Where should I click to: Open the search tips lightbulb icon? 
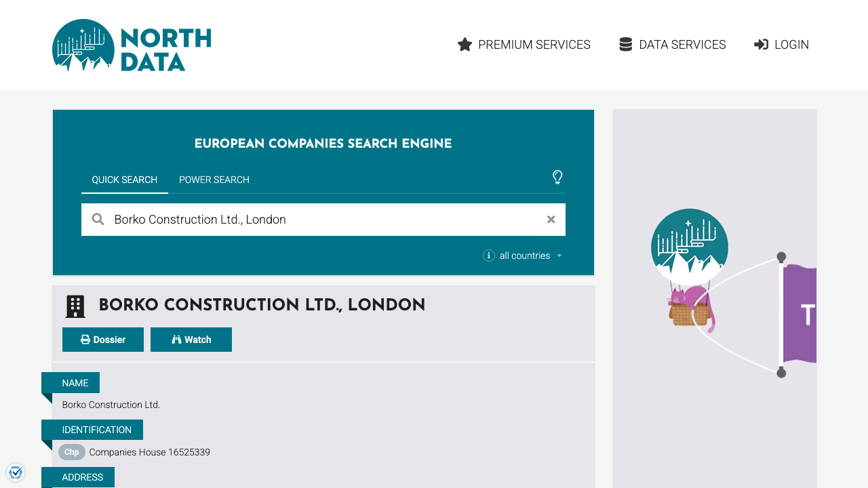click(x=557, y=178)
